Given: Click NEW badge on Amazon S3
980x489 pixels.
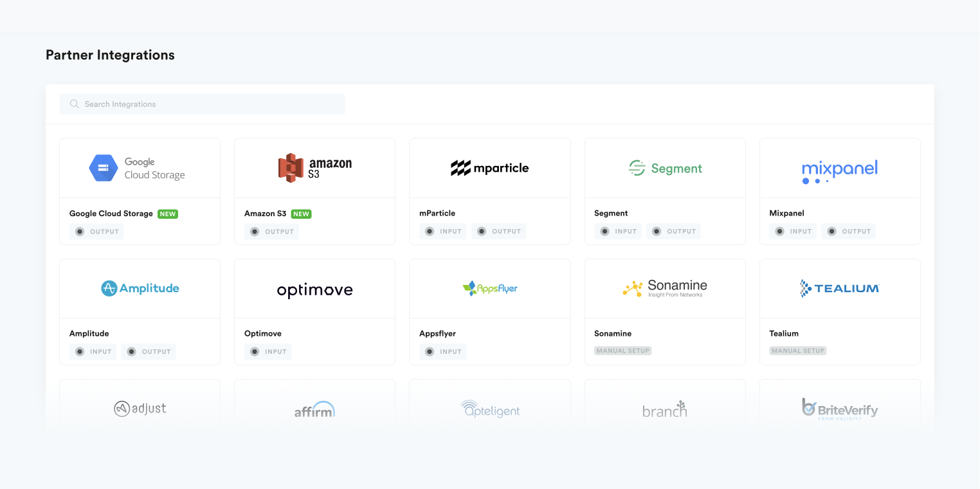Looking at the screenshot, I should pos(301,214).
